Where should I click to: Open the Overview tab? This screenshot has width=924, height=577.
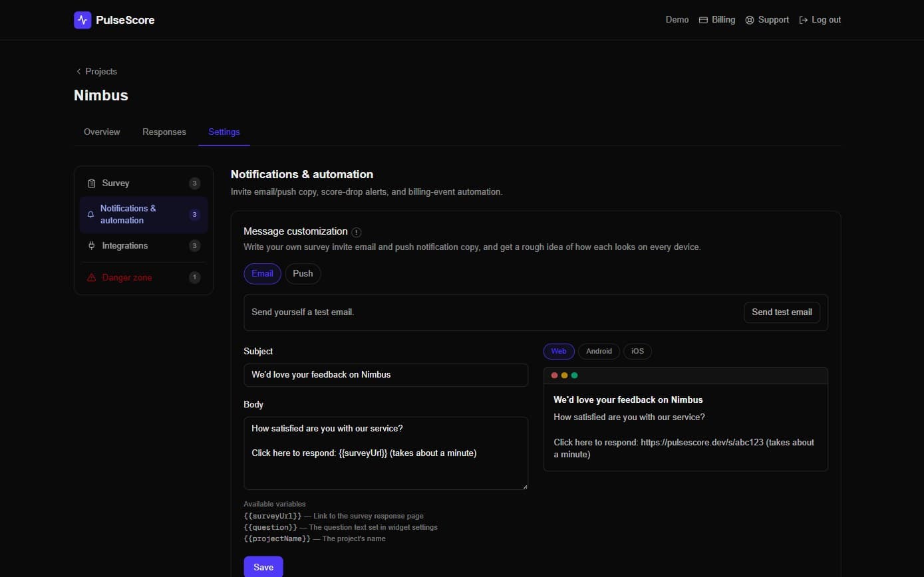(x=102, y=132)
